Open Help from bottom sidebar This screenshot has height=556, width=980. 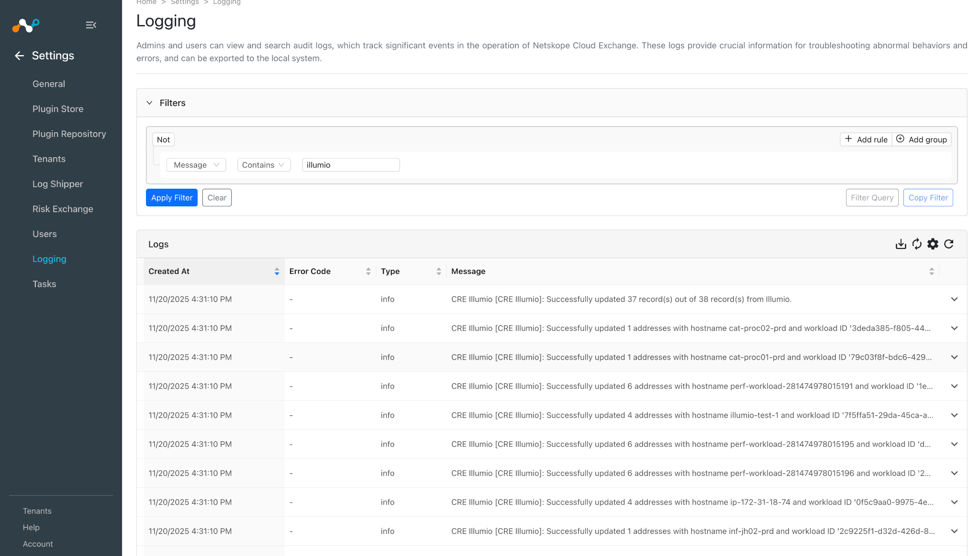point(31,527)
